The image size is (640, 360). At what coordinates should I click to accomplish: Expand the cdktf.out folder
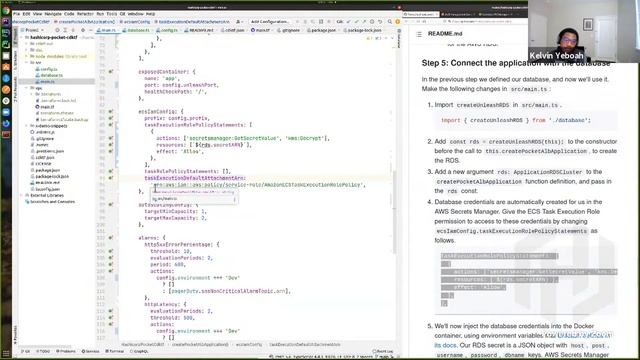click(x=27, y=44)
